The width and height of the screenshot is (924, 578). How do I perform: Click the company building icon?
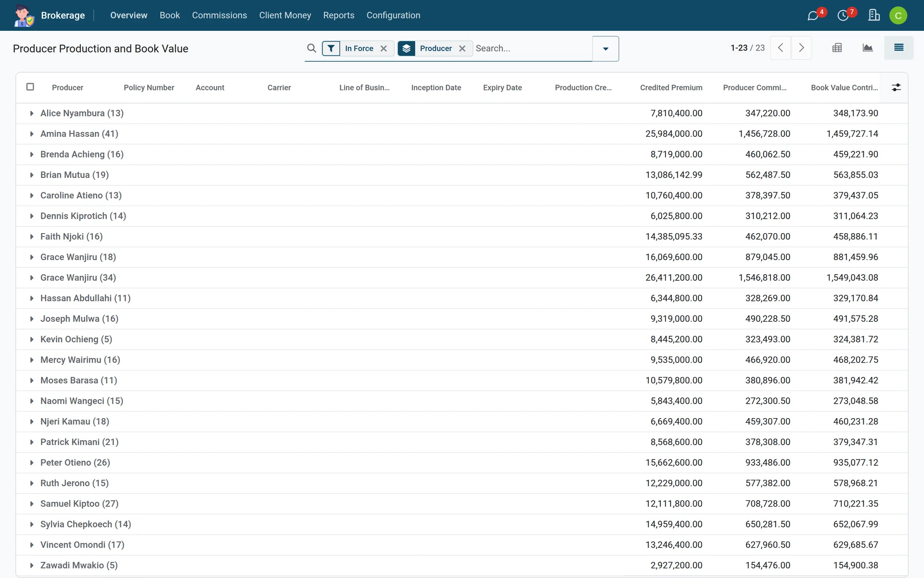pyautogui.click(x=874, y=15)
